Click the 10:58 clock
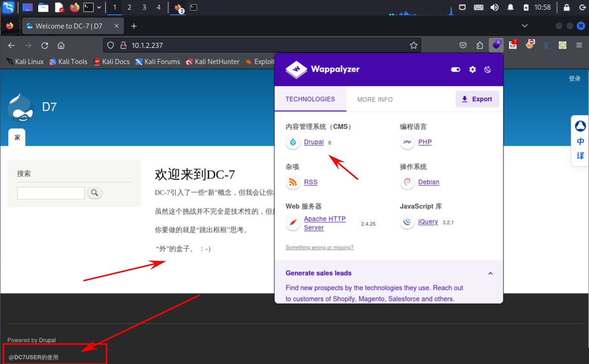Image resolution: width=589 pixels, height=364 pixels. (542, 7)
